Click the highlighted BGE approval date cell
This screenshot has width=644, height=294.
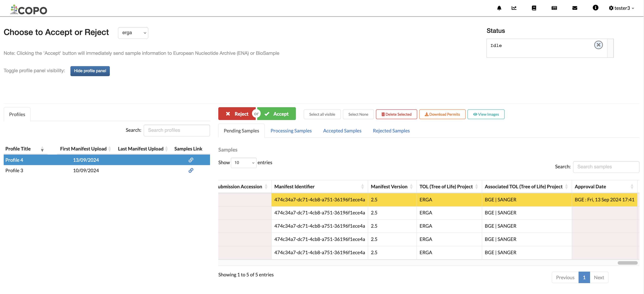point(604,199)
